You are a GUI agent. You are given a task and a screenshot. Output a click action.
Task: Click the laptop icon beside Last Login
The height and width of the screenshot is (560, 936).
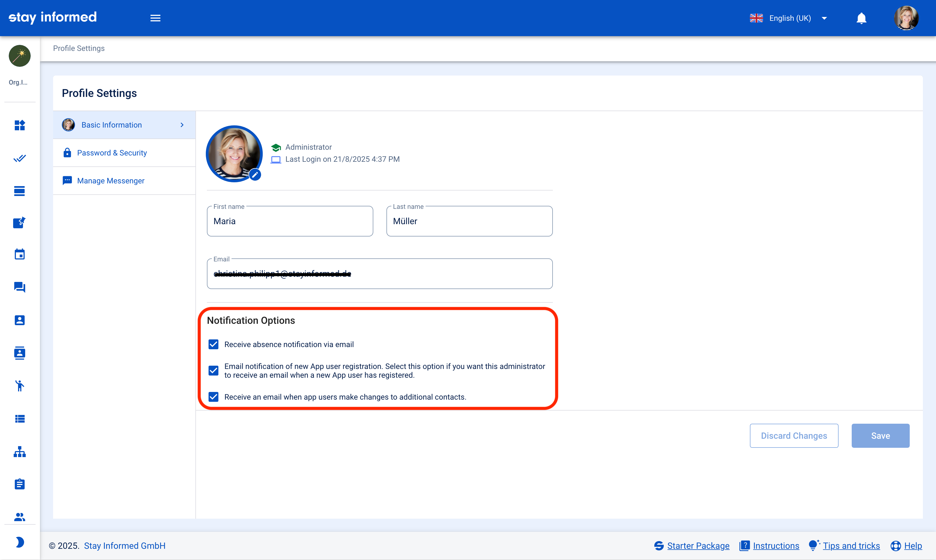(x=276, y=160)
